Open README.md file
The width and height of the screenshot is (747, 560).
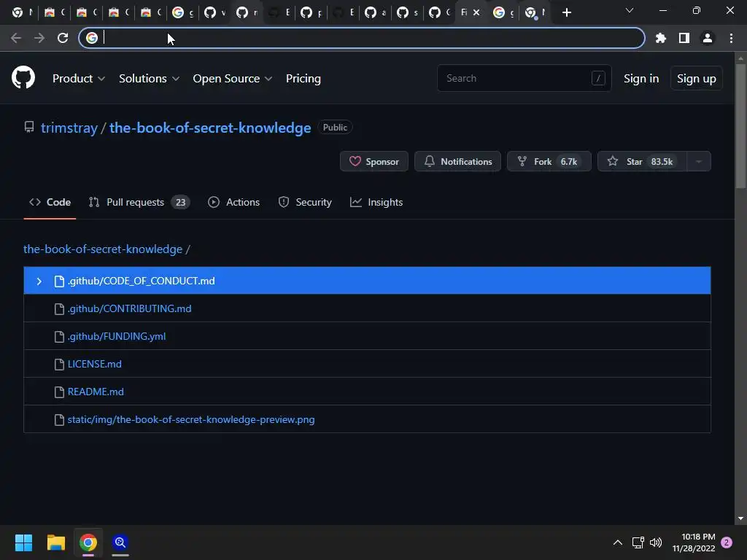(x=96, y=392)
